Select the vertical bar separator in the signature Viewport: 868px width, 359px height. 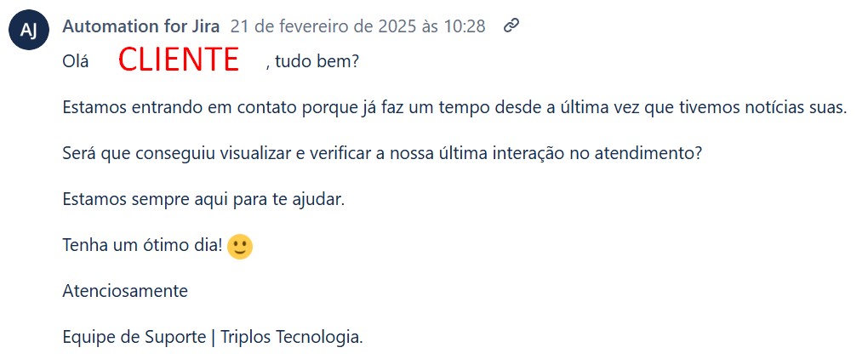point(213,337)
